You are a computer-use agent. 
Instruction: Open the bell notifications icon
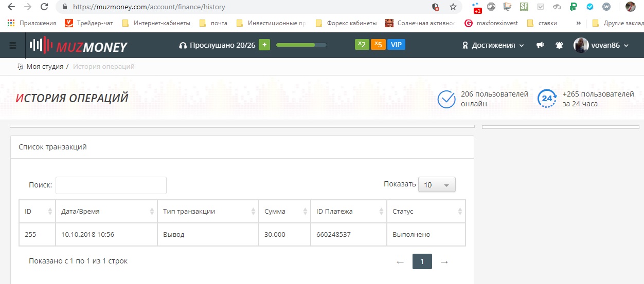pyautogui.click(x=559, y=45)
